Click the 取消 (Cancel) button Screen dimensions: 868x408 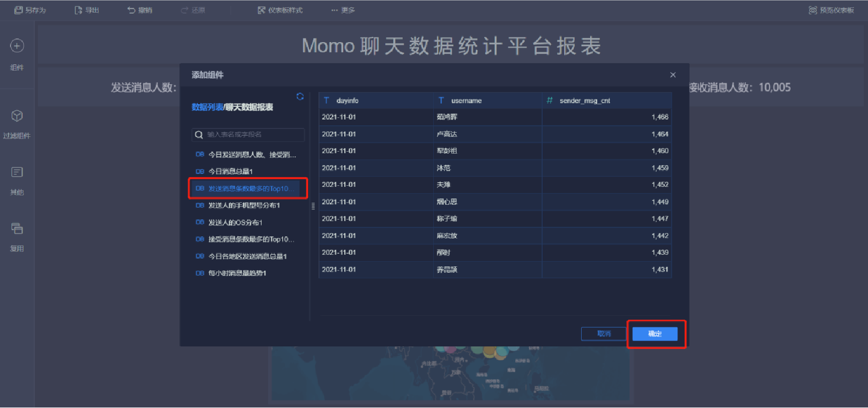click(x=604, y=334)
